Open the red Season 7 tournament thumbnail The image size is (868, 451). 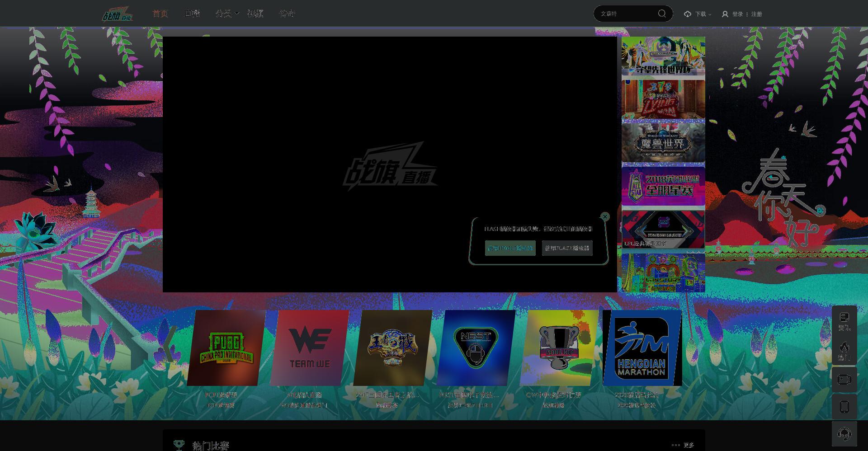pyautogui.click(x=663, y=99)
